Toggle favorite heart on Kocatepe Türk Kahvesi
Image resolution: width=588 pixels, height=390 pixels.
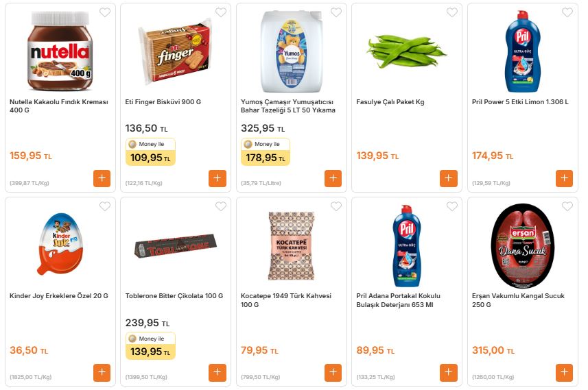(336, 206)
